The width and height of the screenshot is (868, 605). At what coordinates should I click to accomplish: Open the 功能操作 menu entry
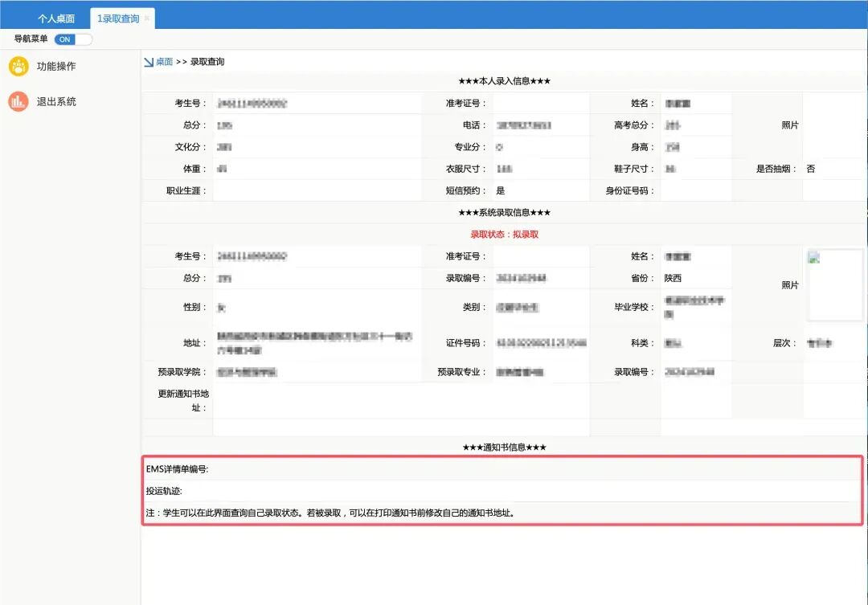pyautogui.click(x=56, y=67)
